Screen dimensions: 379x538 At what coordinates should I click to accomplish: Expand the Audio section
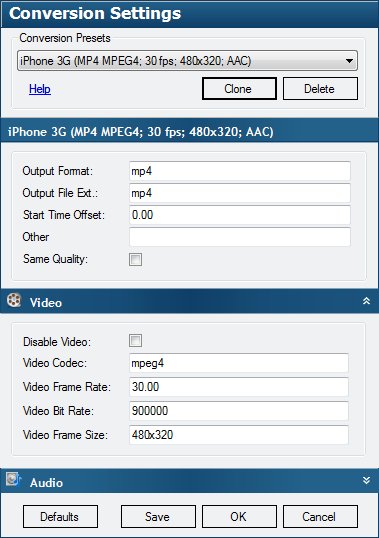tap(366, 480)
